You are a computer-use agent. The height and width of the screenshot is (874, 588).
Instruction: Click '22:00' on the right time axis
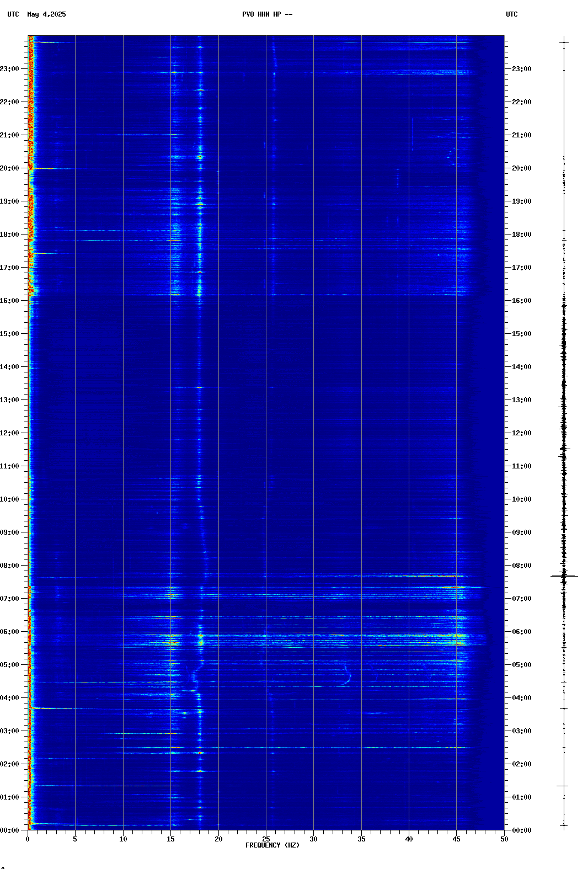click(x=522, y=102)
